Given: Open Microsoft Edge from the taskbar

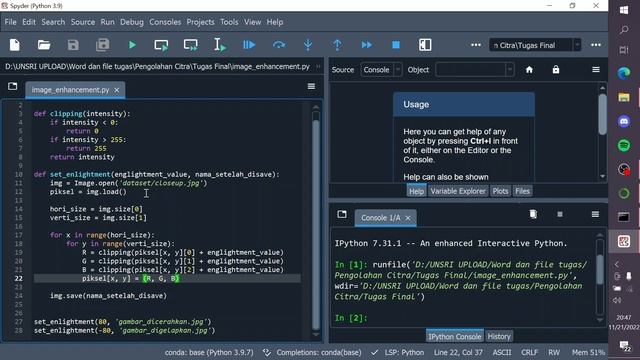Looking at the screenshot, I should (624, 73).
